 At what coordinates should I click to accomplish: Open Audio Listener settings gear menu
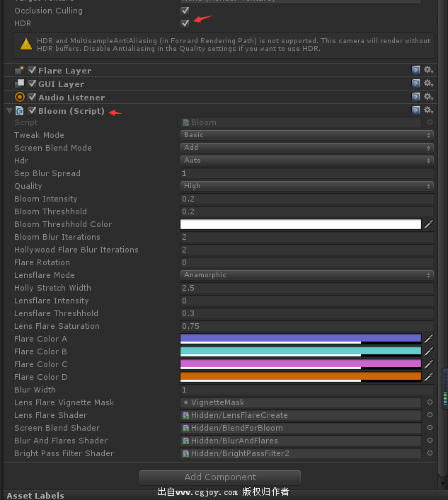click(428, 97)
